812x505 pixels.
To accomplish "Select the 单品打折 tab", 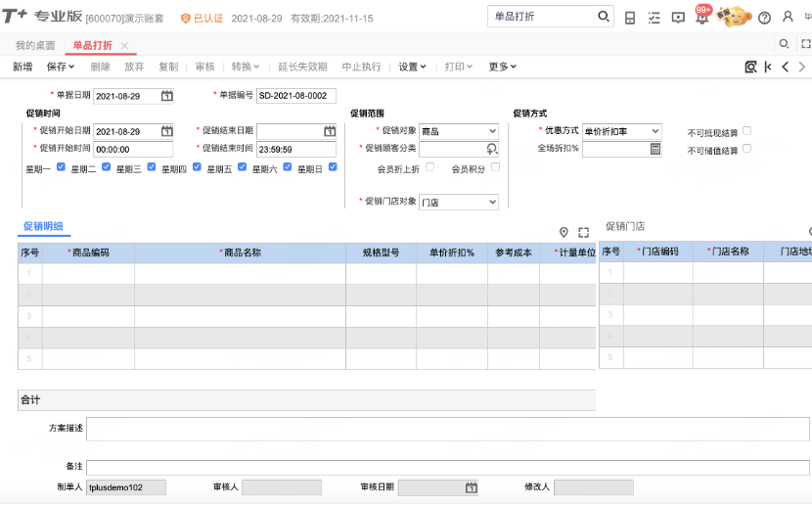I will (93, 46).
